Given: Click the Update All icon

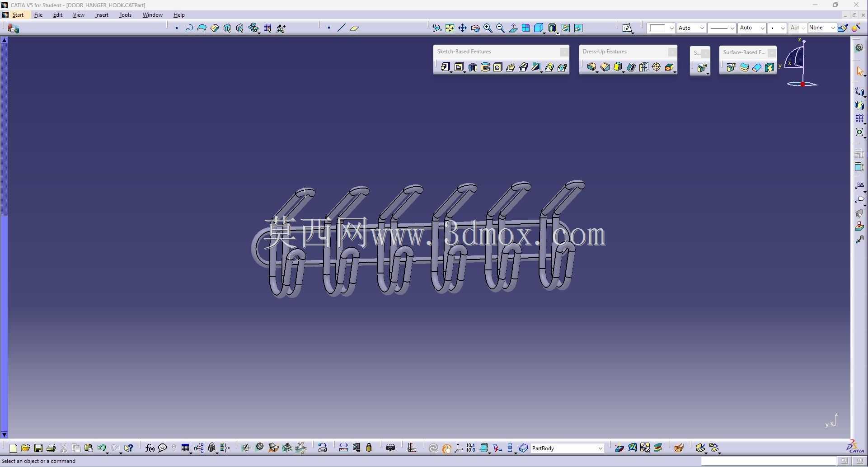Looking at the screenshot, I should [x=433, y=448].
